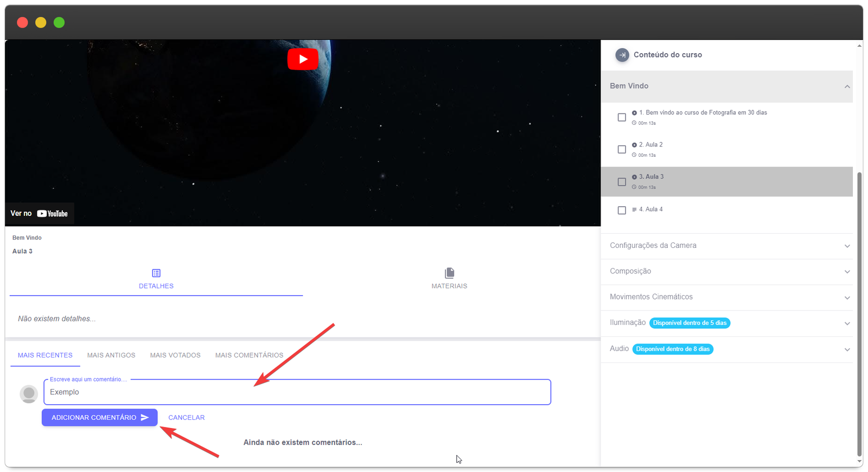Select the Mais Votados tab
The width and height of the screenshot is (868, 472).
(175, 355)
